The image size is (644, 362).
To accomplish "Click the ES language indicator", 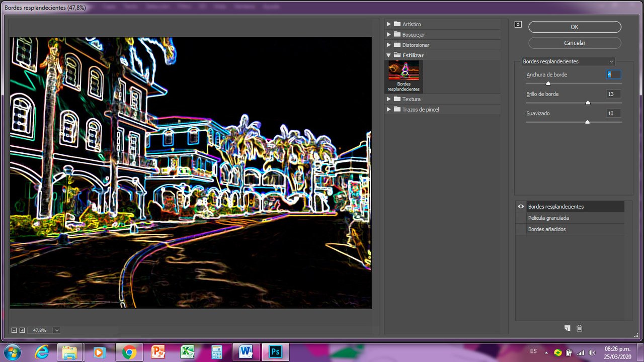I will pos(533,351).
